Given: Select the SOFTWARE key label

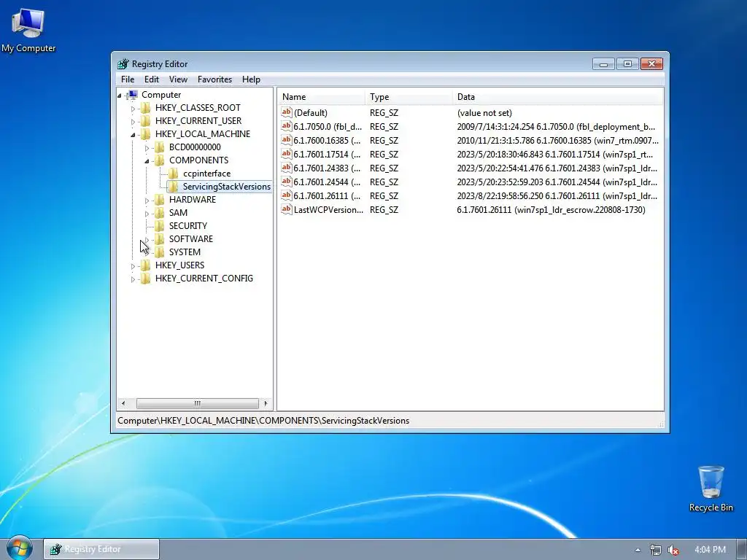Looking at the screenshot, I should [x=190, y=239].
